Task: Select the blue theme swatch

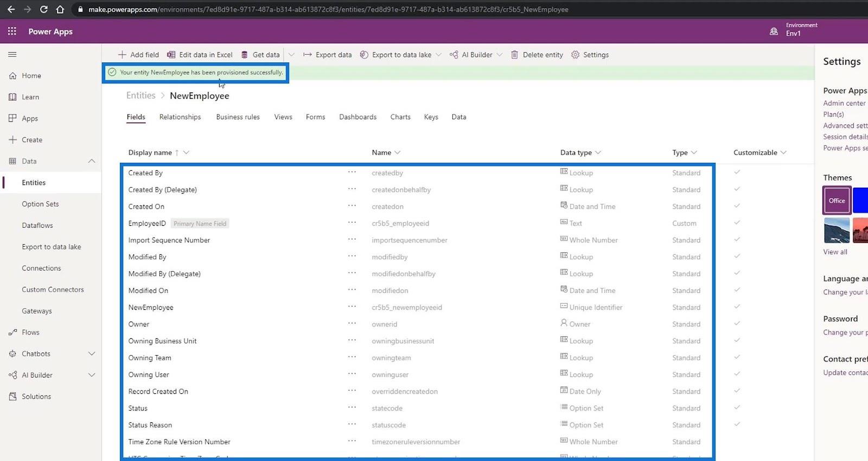Action: coord(860,200)
